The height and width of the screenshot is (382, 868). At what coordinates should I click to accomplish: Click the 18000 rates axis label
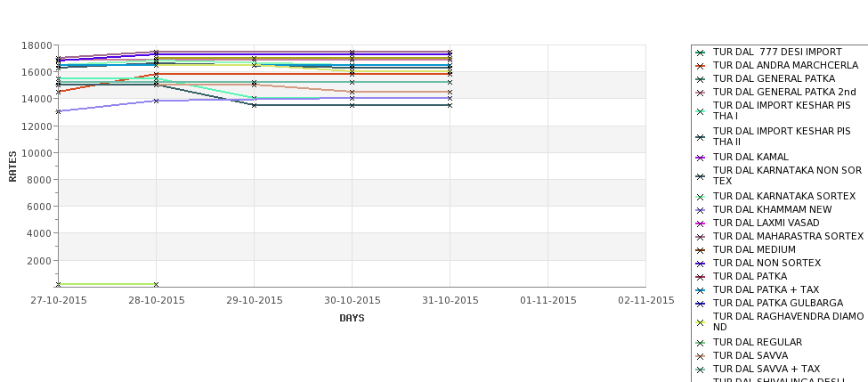[37, 45]
